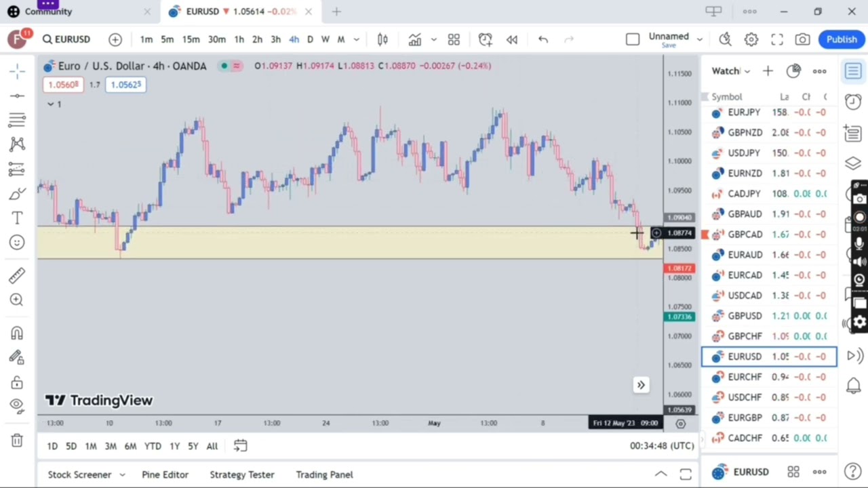
Task: Publish the chart idea
Action: tap(842, 39)
